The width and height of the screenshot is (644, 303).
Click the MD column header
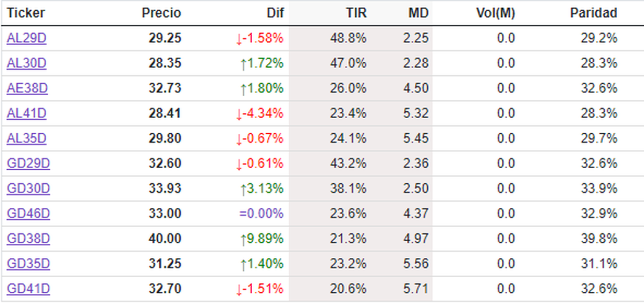click(418, 13)
